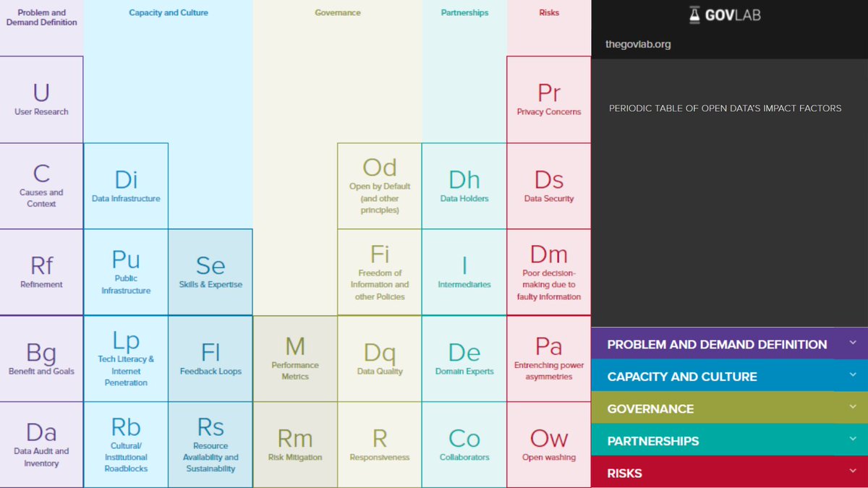Click the Ow Open washing tile

click(x=548, y=444)
